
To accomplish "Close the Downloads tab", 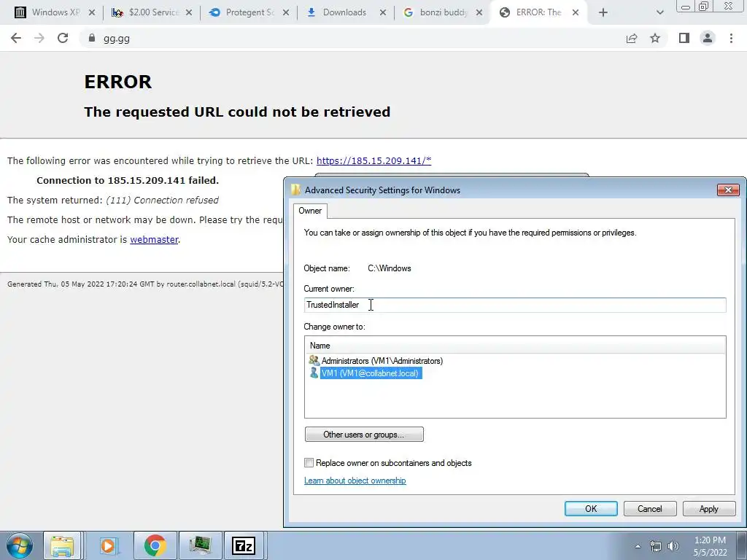I will pyautogui.click(x=383, y=12).
